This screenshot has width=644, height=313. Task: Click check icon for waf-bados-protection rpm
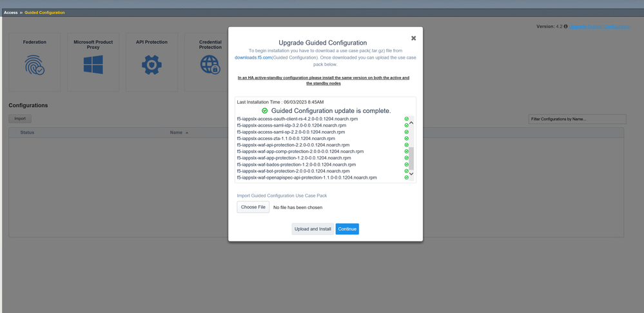[x=406, y=165]
